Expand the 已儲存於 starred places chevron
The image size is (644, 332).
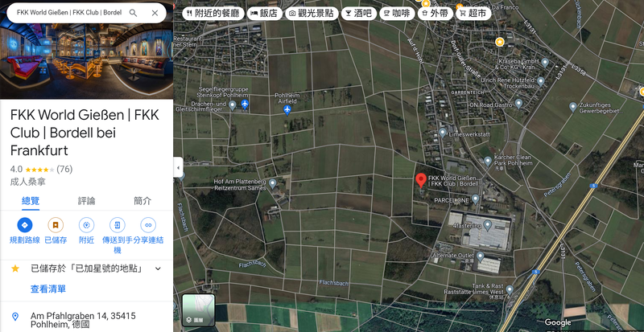tap(158, 268)
